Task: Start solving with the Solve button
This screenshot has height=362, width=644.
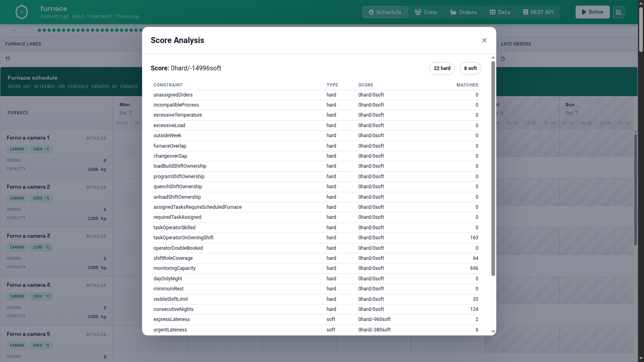Action: click(x=592, y=12)
